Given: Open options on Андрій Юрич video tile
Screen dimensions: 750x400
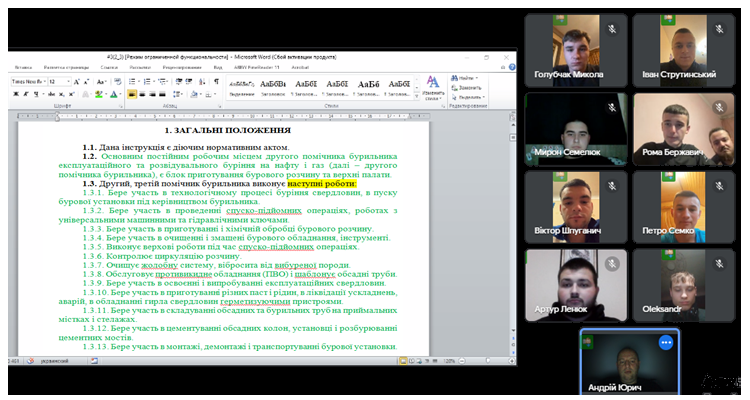Looking at the screenshot, I should tap(665, 342).
